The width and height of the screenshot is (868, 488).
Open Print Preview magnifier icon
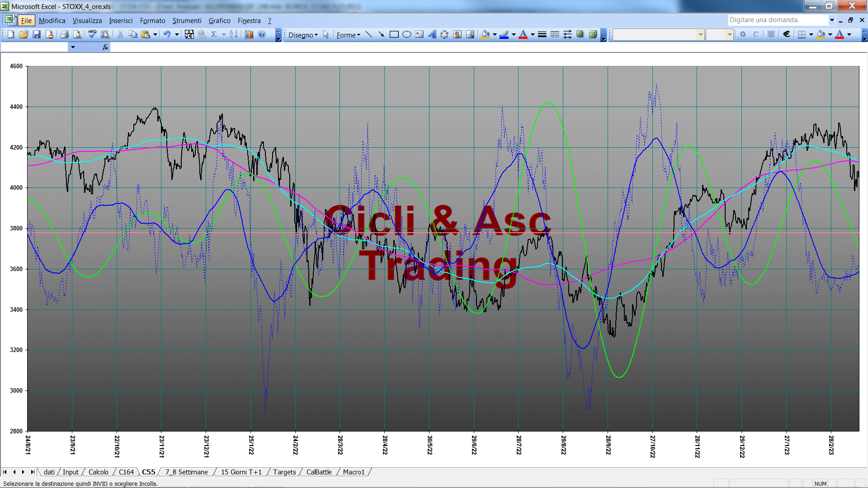(x=77, y=34)
